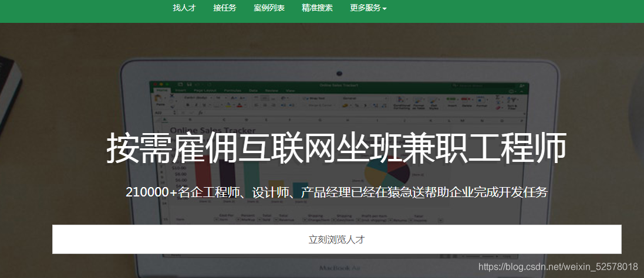
Task: Select 精准搜索 in the navigation bar
Action: point(317,8)
